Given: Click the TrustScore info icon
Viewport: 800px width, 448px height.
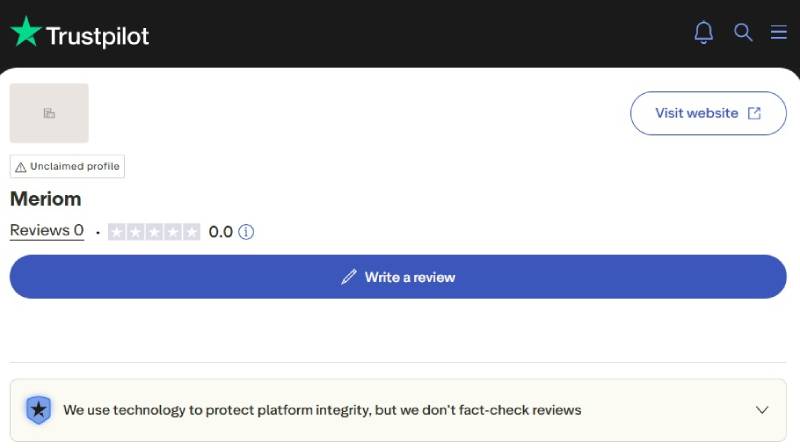Looking at the screenshot, I should click(246, 232).
